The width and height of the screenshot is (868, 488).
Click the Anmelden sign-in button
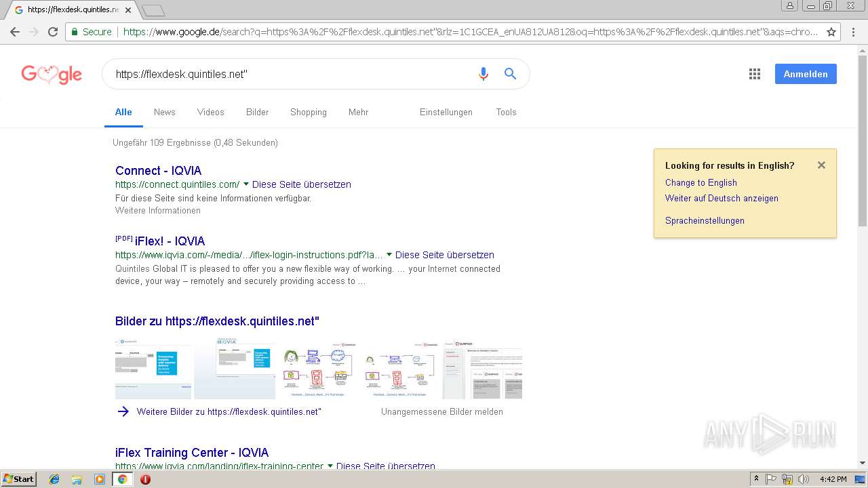coord(806,74)
